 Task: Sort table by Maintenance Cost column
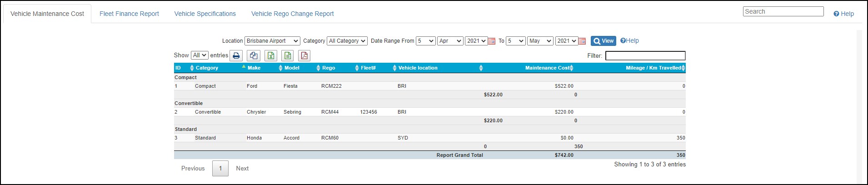click(529, 68)
